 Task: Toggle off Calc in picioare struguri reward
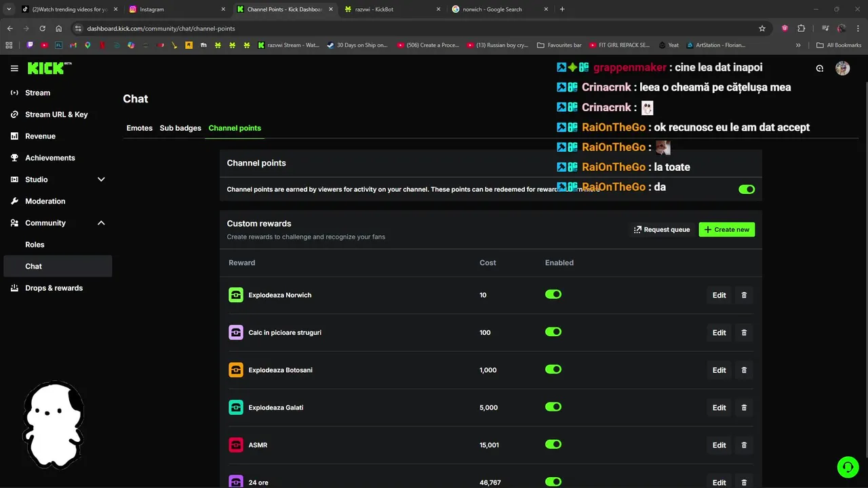click(553, 332)
